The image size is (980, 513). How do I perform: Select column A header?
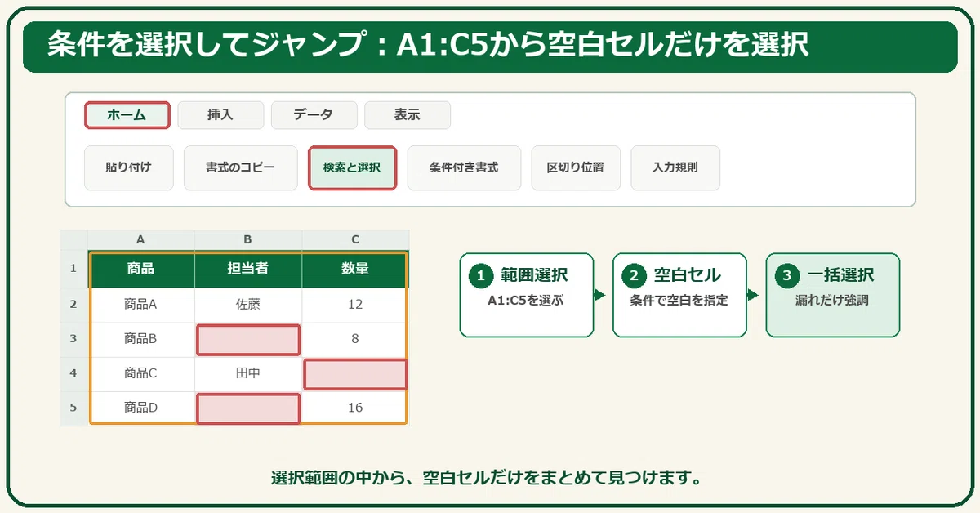141,240
